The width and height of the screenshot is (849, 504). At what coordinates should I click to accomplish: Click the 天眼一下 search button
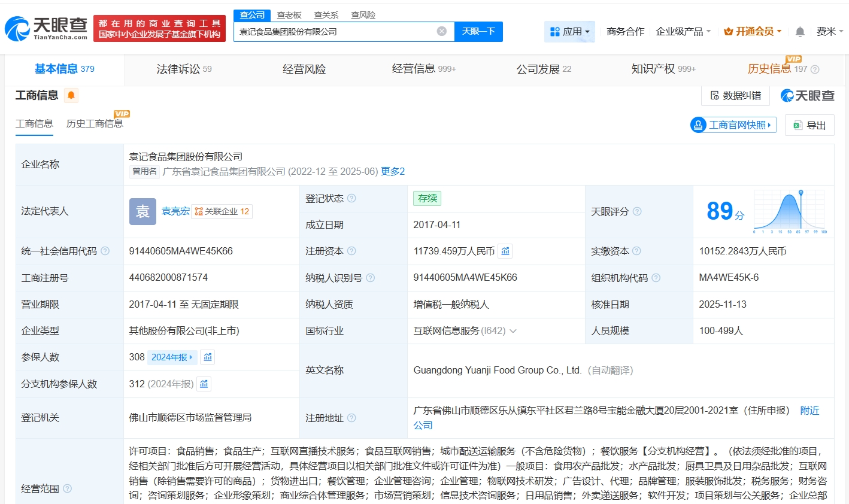pos(478,31)
